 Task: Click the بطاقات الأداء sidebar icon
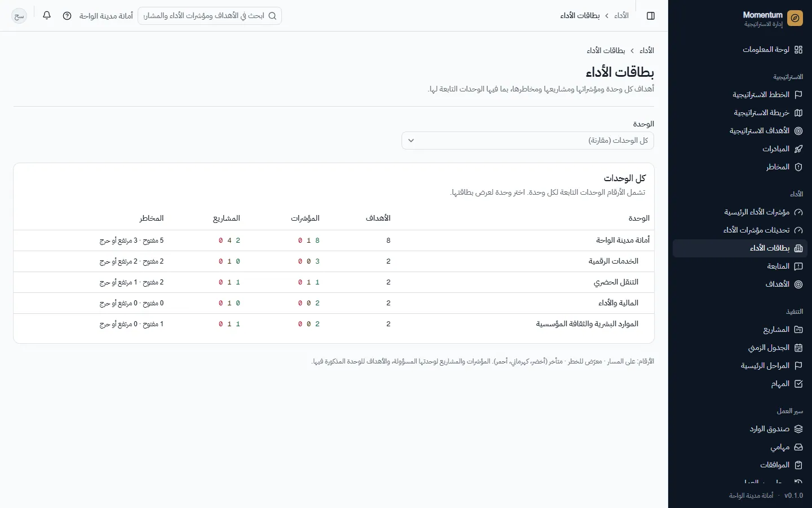(x=798, y=248)
